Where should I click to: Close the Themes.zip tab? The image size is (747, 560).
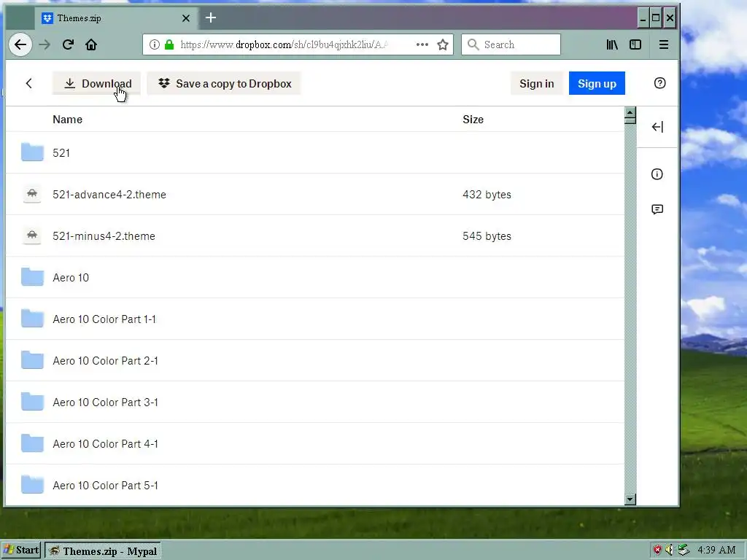click(x=186, y=18)
